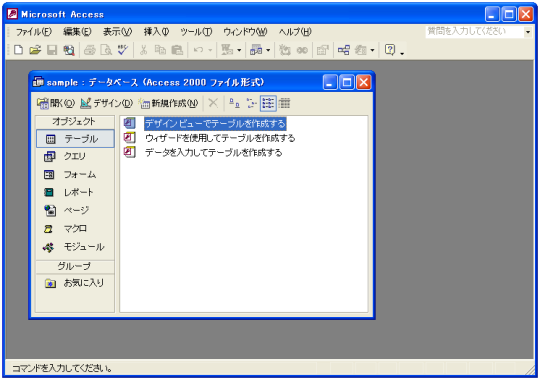The image size is (540, 380).
Task: Expand the New Object dropdown arrow
Action: point(372,50)
